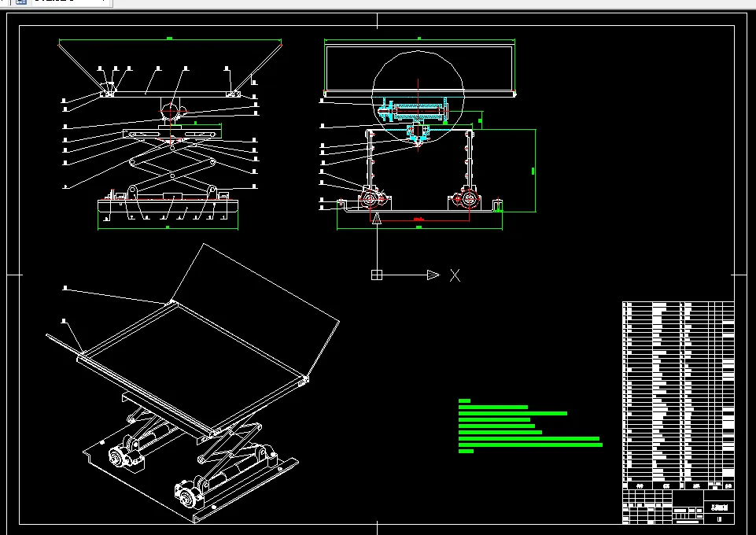Click the parts list table
Screen dimensions: 756x535
678,395
